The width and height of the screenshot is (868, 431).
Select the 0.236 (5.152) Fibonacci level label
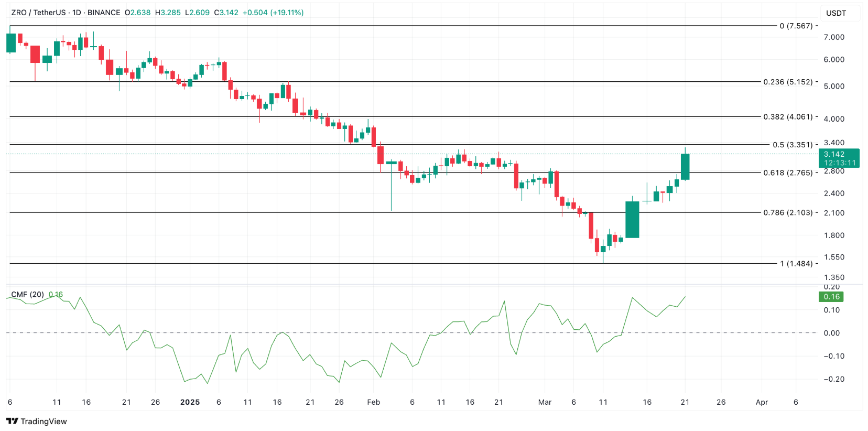tap(788, 82)
